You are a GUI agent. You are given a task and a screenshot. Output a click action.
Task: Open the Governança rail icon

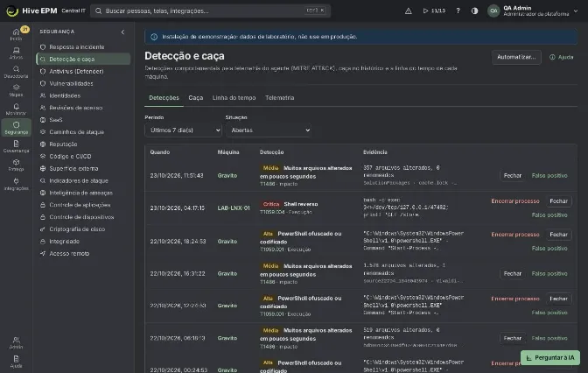pyautogui.click(x=16, y=146)
